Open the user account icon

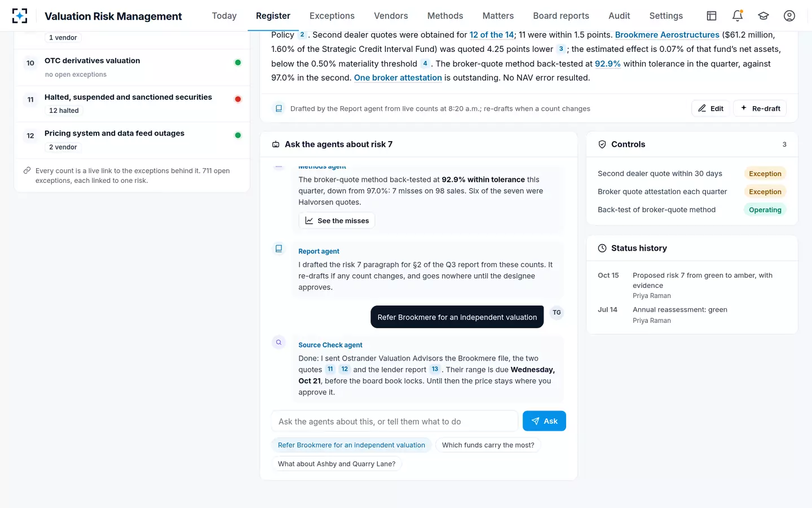point(789,16)
